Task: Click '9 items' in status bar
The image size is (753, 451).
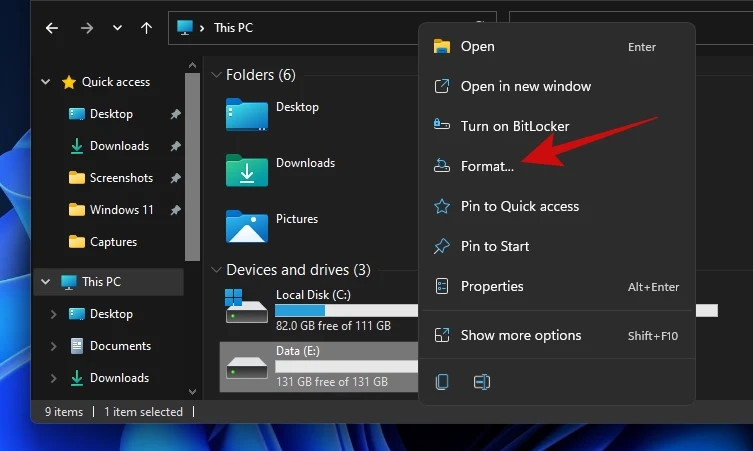Action: 64,412
